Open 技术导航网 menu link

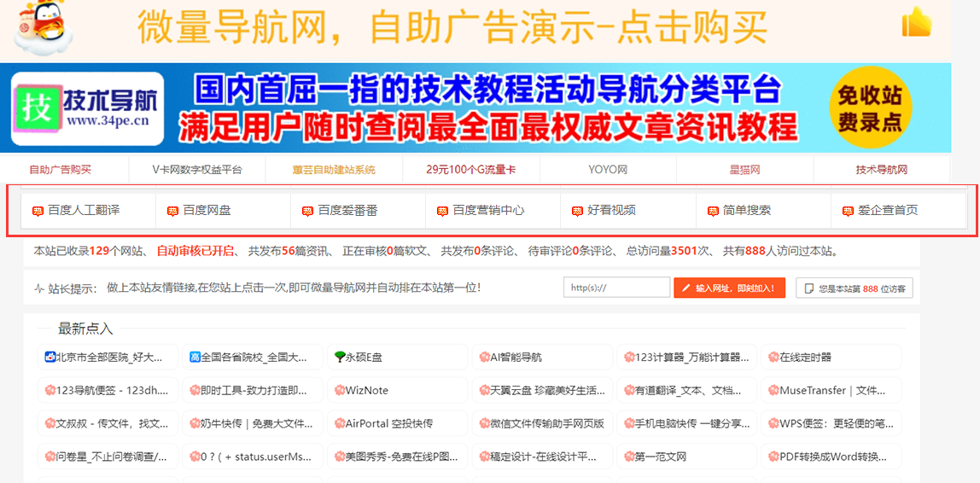[881, 169]
